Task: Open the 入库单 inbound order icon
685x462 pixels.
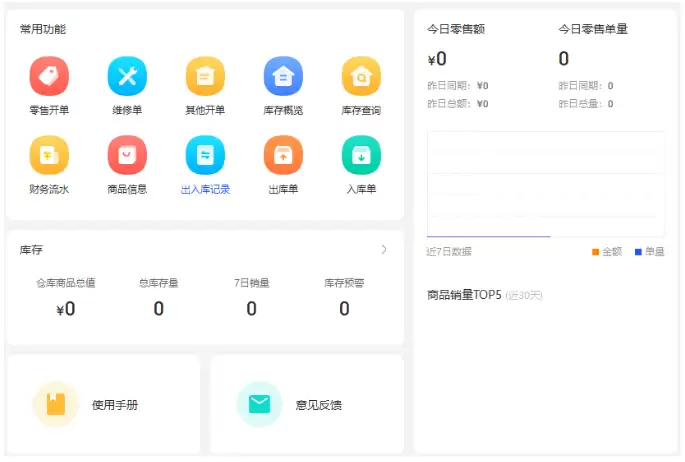Action: (x=361, y=155)
